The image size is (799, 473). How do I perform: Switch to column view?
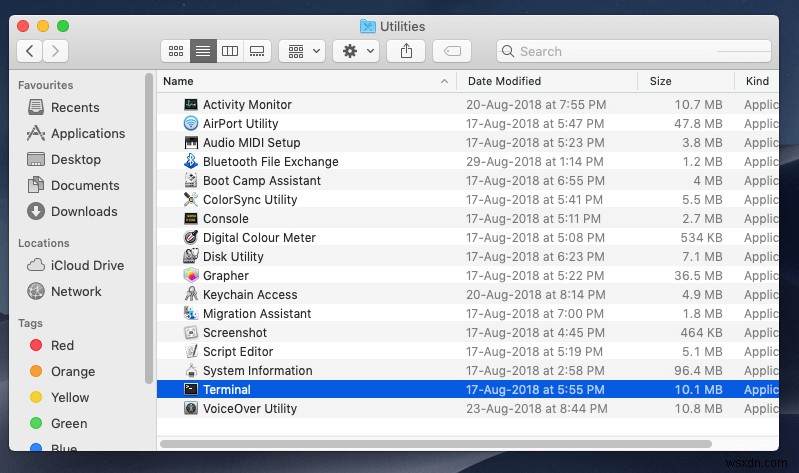click(x=230, y=51)
